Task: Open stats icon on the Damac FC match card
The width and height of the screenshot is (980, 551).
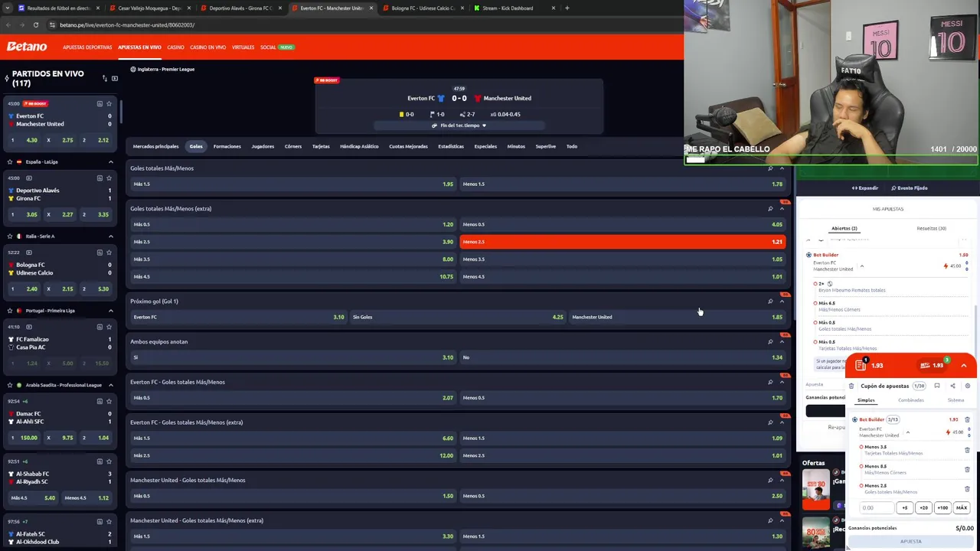Action: tap(100, 401)
